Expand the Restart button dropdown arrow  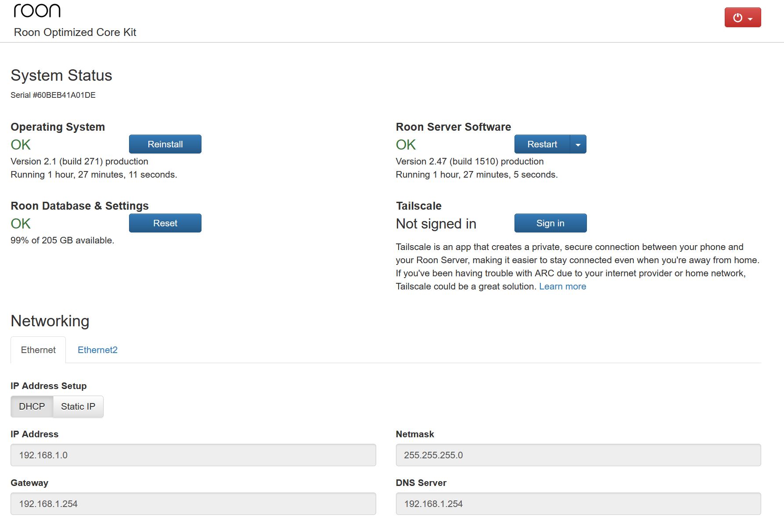coord(578,144)
